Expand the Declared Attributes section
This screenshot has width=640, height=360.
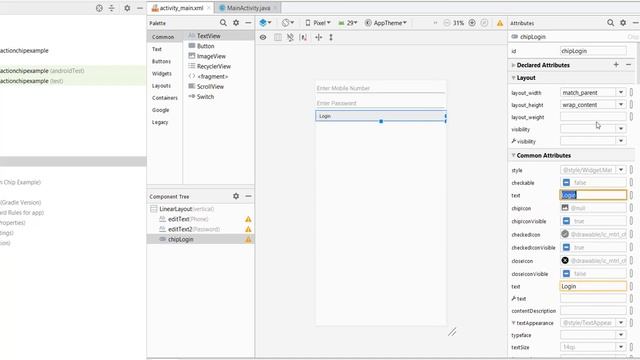(513, 65)
